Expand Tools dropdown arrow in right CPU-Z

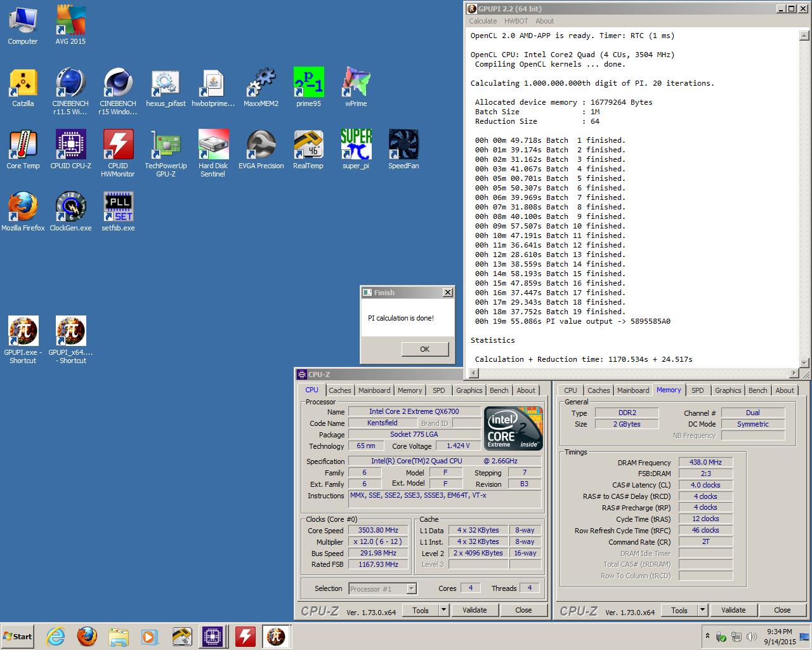coord(702,610)
